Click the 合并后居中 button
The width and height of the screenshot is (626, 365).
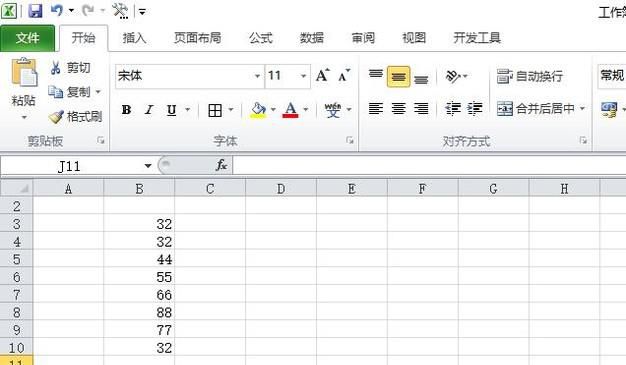(x=536, y=108)
